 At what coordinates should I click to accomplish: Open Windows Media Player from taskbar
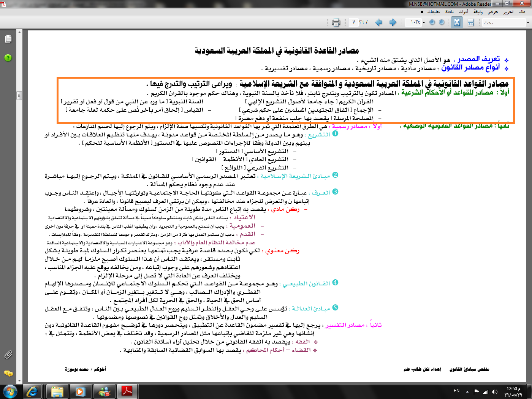80,391
